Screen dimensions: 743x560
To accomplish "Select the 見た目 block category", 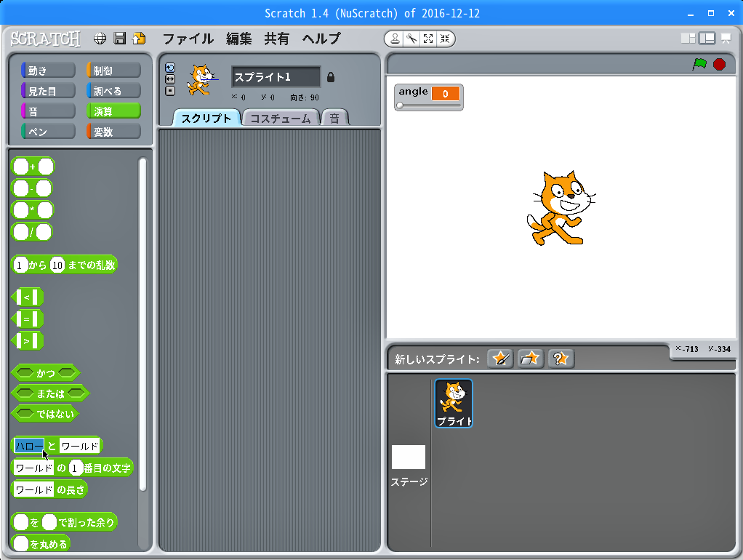I will click(48, 91).
